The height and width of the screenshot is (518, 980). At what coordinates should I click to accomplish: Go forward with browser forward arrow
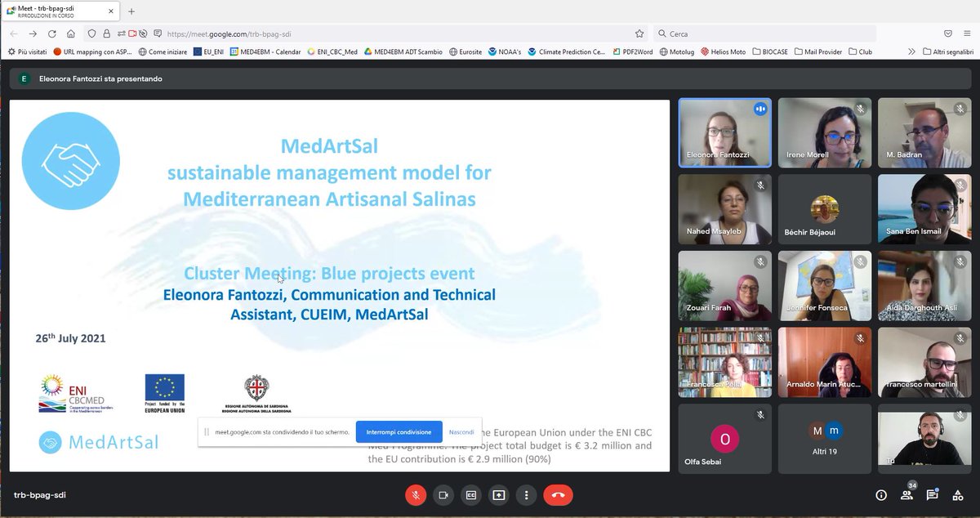(33, 33)
